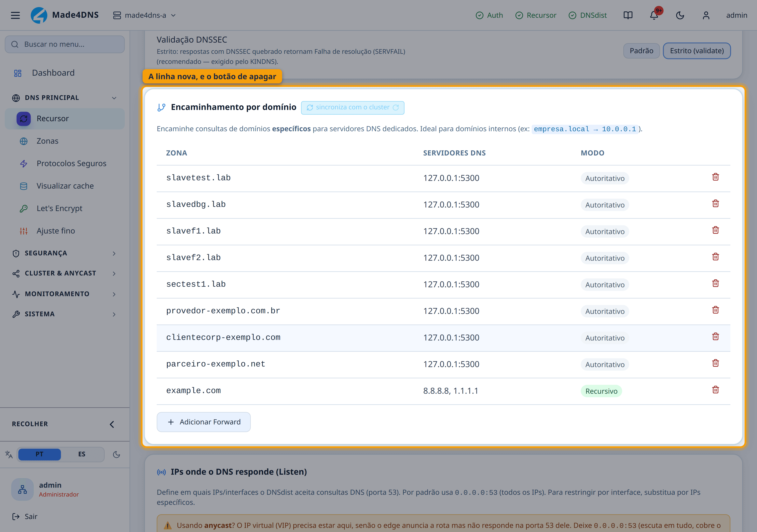Expand the MONITORAMENTO section
Viewport: 757px width, 532px height.
[x=65, y=294]
